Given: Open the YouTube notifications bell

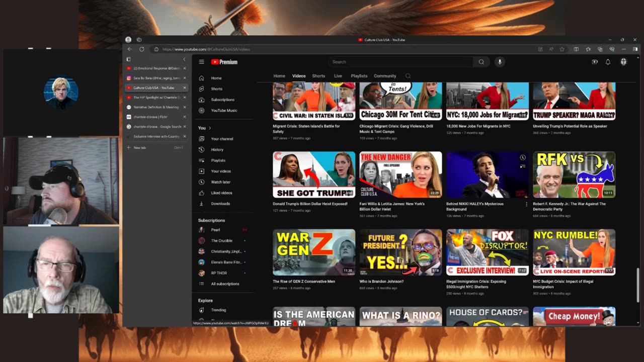Looking at the screenshot, I should coord(608,62).
